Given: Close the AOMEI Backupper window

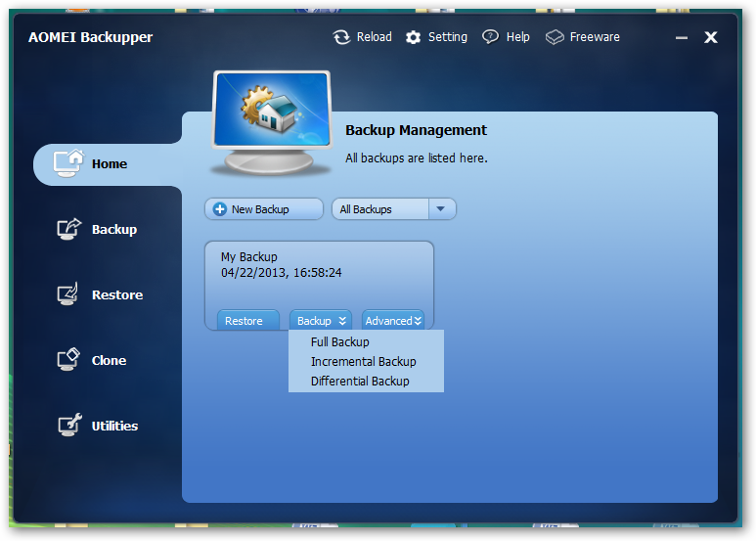Looking at the screenshot, I should (x=711, y=37).
